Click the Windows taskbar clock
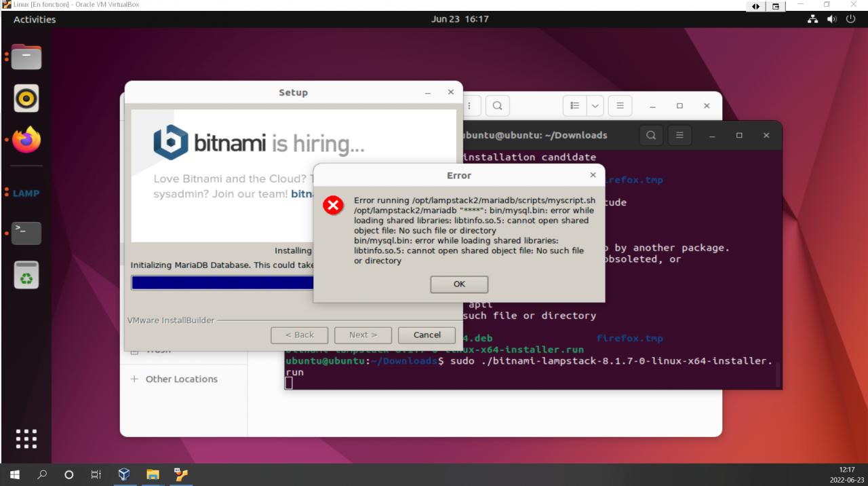The width and height of the screenshot is (868, 486). (846, 474)
